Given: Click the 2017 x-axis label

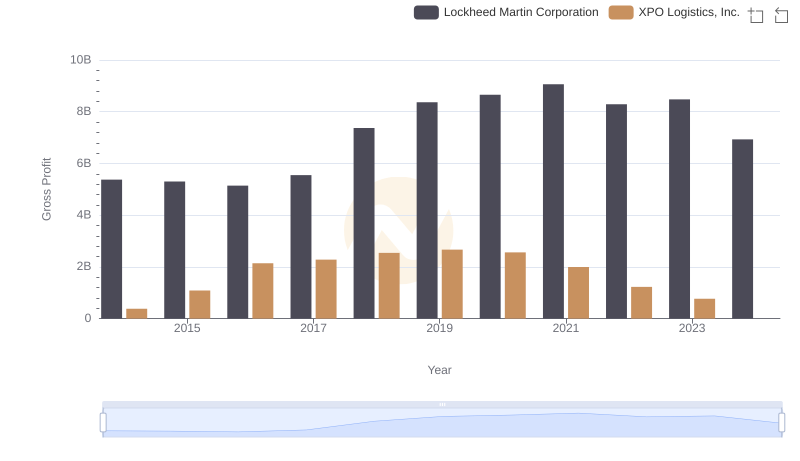Looking at the screenshot, I should pyautogui.click(x=313, y=328).
